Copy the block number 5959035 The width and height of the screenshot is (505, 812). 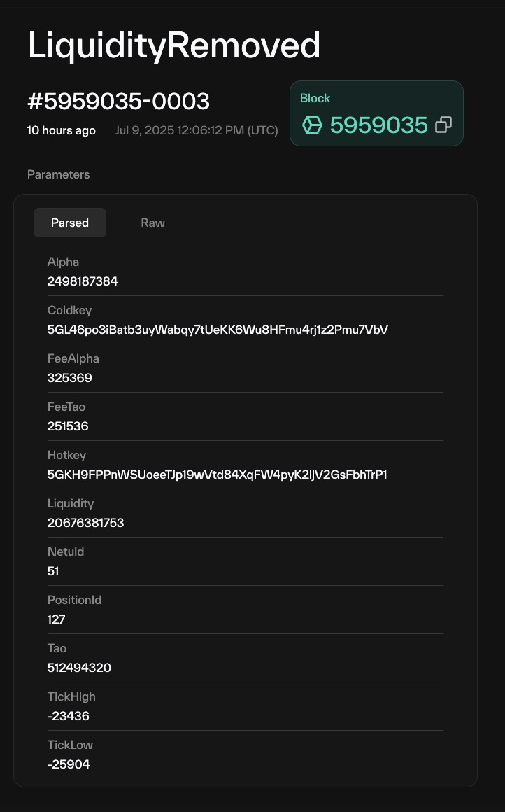(443, 125)
